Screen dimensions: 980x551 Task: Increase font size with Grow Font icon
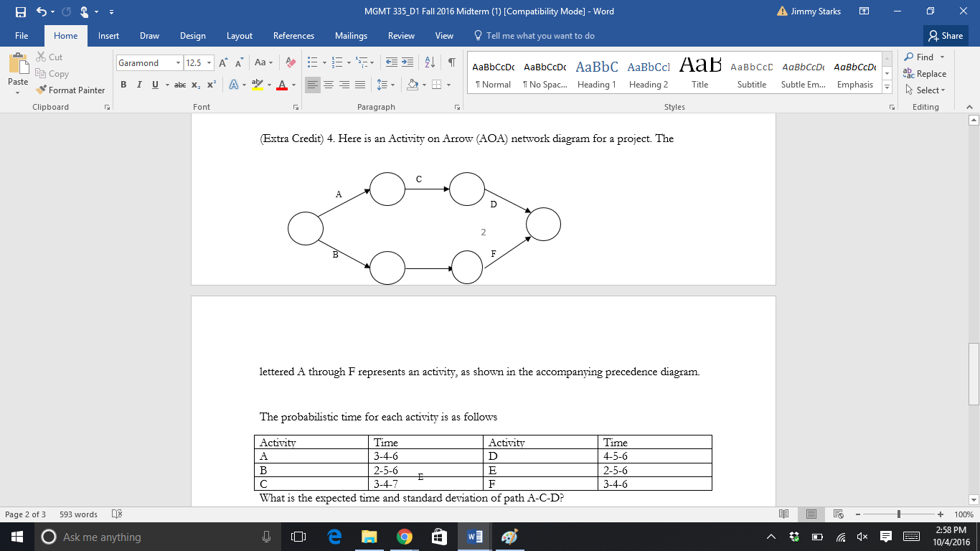[223, 63]
